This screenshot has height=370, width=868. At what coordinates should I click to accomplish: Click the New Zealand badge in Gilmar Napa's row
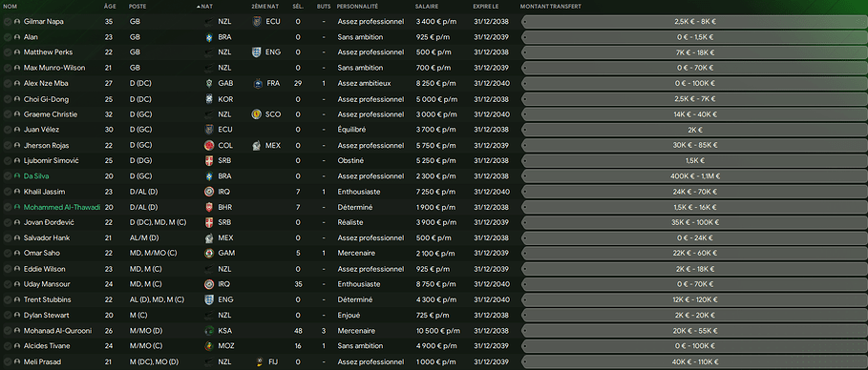(209, 22)
